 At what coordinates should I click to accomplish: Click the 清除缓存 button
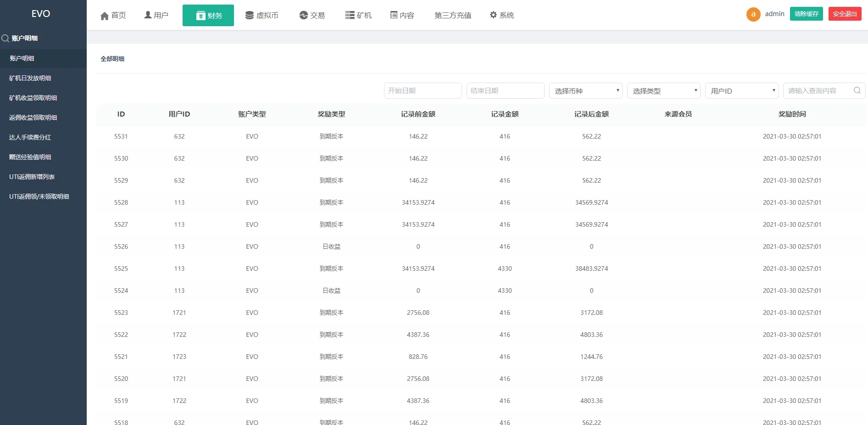point(806,14)
